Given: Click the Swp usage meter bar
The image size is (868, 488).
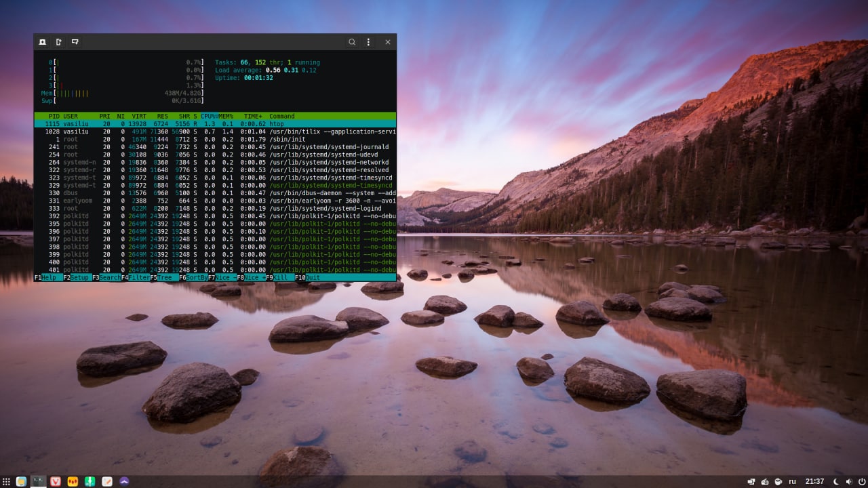Looking at the screenshot, I should click(123, 101).
